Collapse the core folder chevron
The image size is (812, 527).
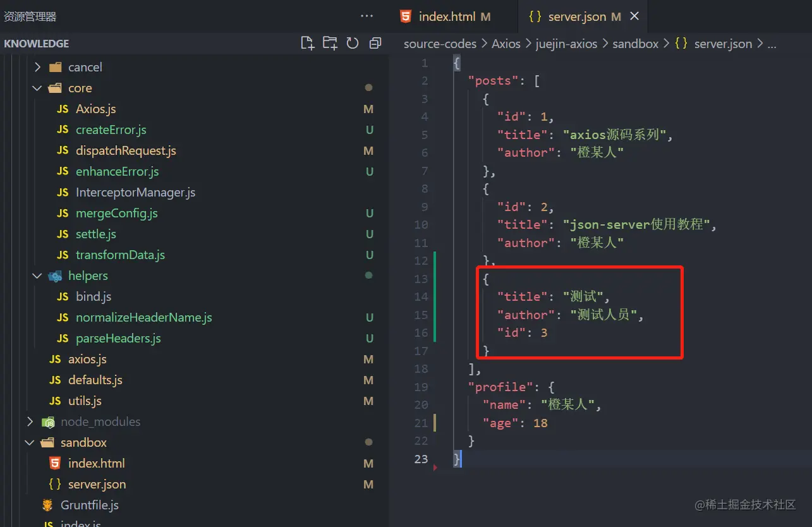(x=37, y=88)
